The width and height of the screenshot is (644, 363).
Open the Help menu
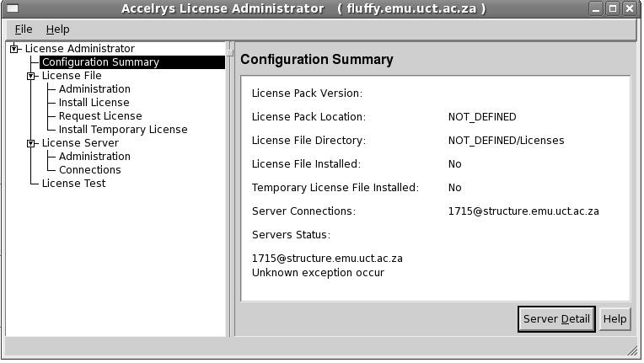pyautogui.click(x=58, y=29)
